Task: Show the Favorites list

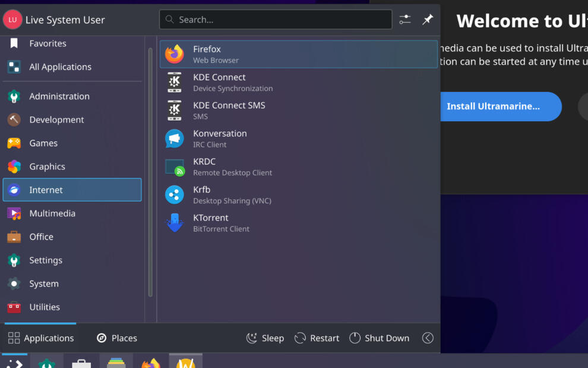Action: (x=72, y=43)
